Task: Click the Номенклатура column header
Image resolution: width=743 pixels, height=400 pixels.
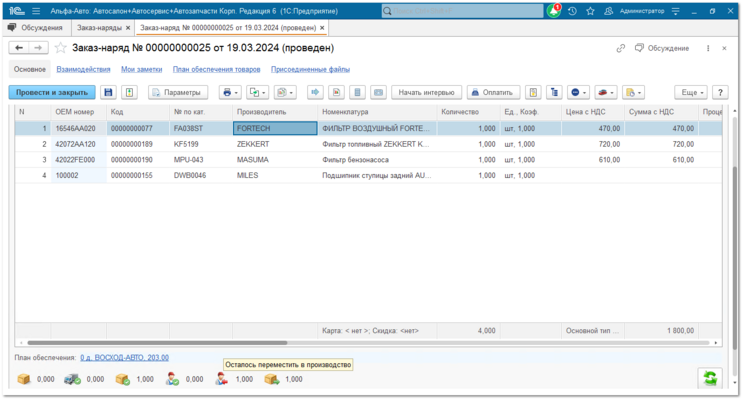Action: pos(377,112)
